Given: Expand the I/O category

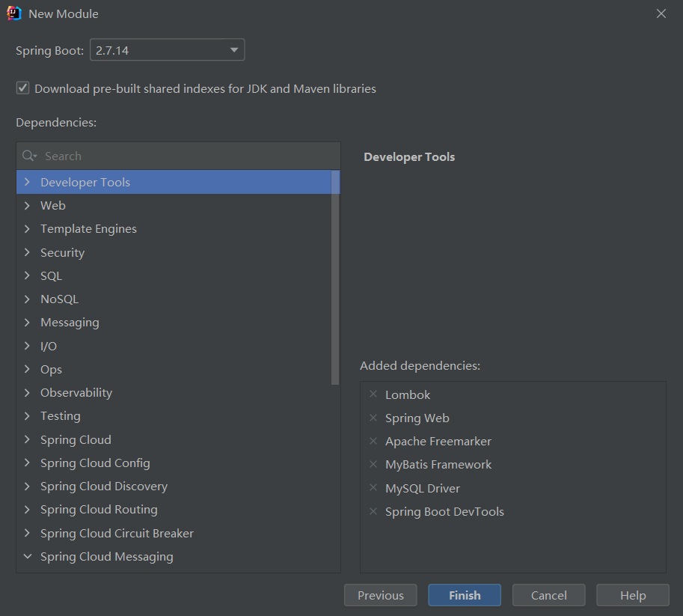Looking at the screenshot, I should point(27,346).
